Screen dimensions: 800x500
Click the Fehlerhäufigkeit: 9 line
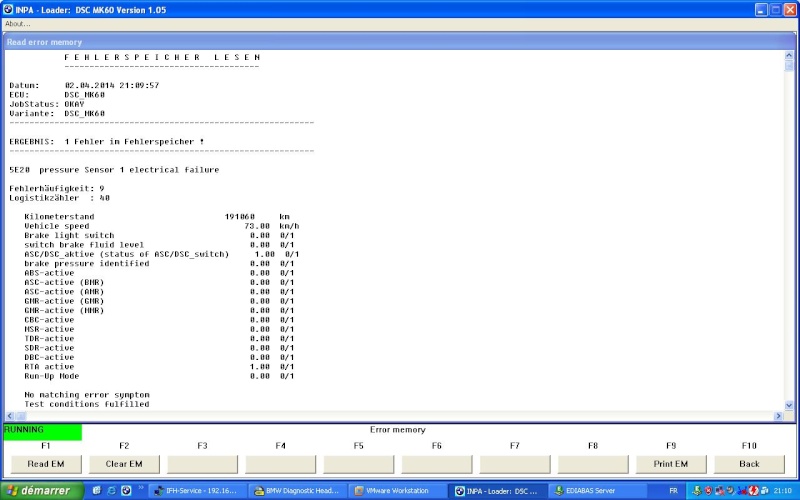(x=57, y=188)
